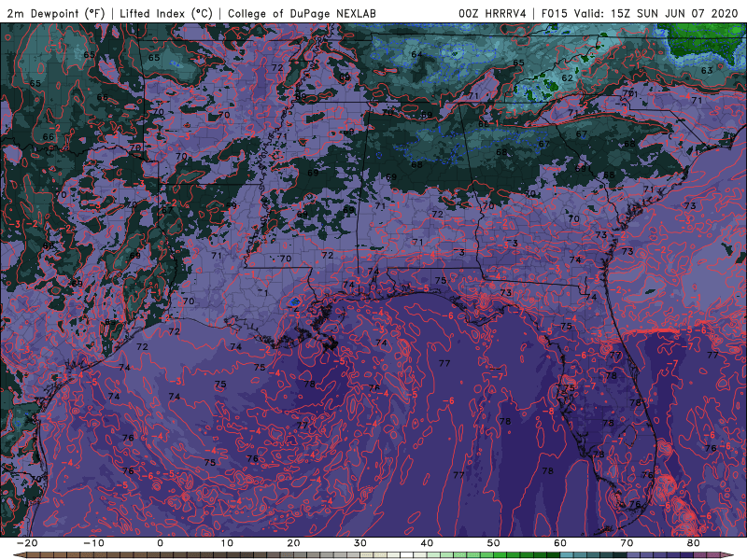
Task: Click the 30 label on the color scale
Action: [x=360, y=543]
